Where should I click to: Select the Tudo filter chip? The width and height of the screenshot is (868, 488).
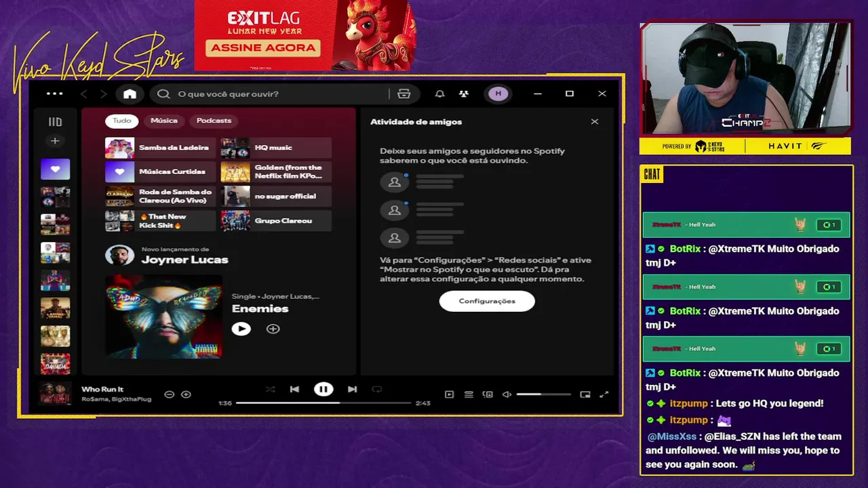[x=122, y=121]
